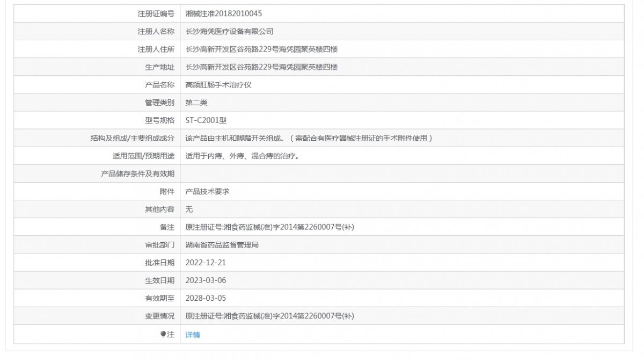This screenshot has height=362, width=644.
Task: Select the certificate number in 变更情况 row
Action: [269, 316]
